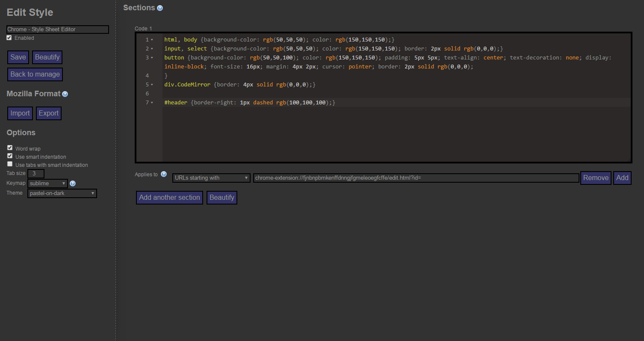Click the Tab size input field
Image resolution: width=644 pixels, height=341 pixels.
(x=35, y=173)
